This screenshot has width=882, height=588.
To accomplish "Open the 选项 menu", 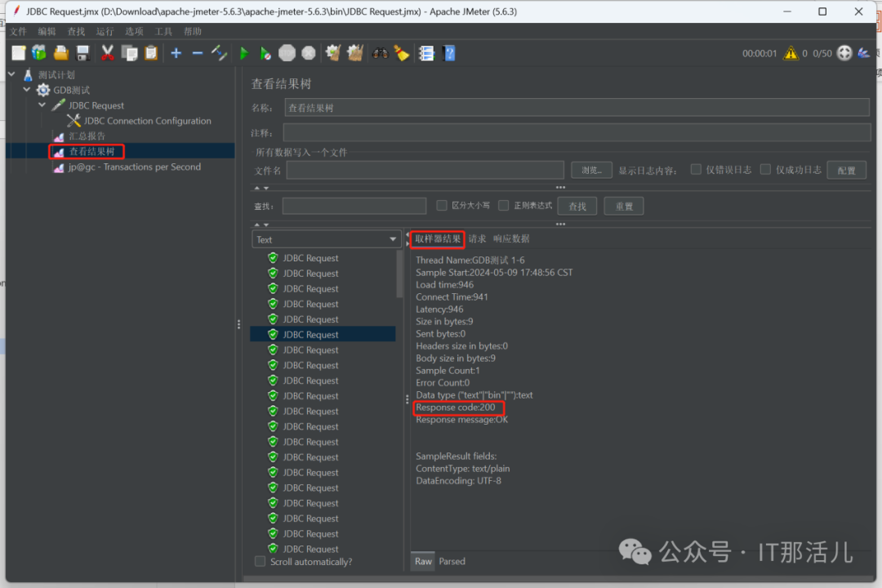I will coord(135,32).
